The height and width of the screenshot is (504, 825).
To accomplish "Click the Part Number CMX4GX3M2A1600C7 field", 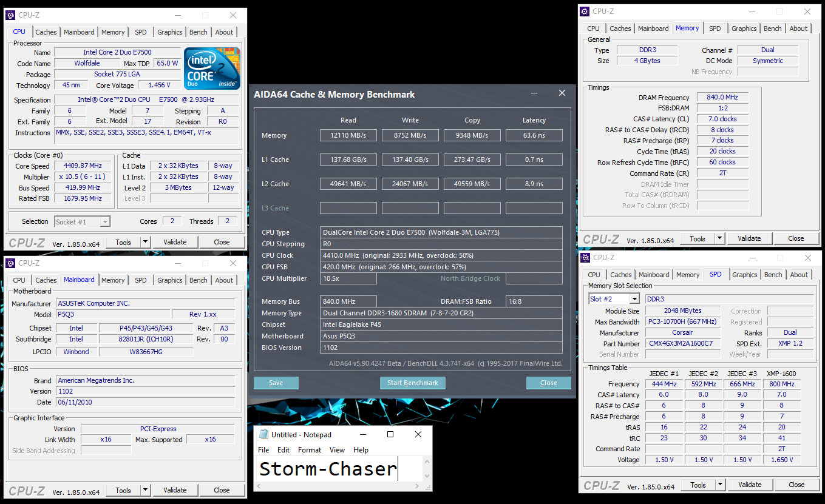I will (x=682, y=344).
